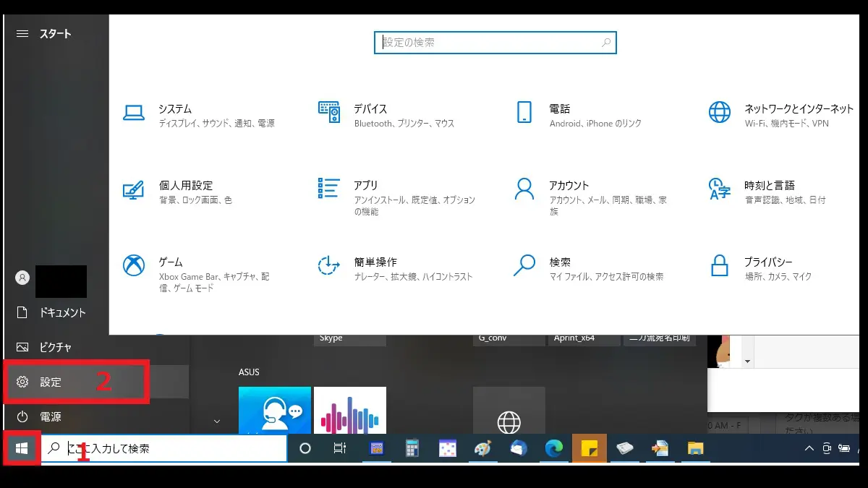Open the プライバシー settings category
This screenshot has width=868, height=488.
[760, 268]
